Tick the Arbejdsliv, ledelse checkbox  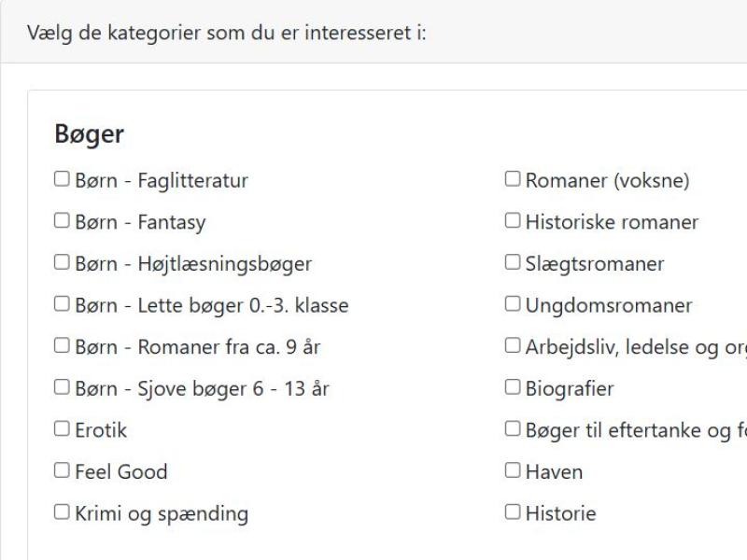point(513,346)
